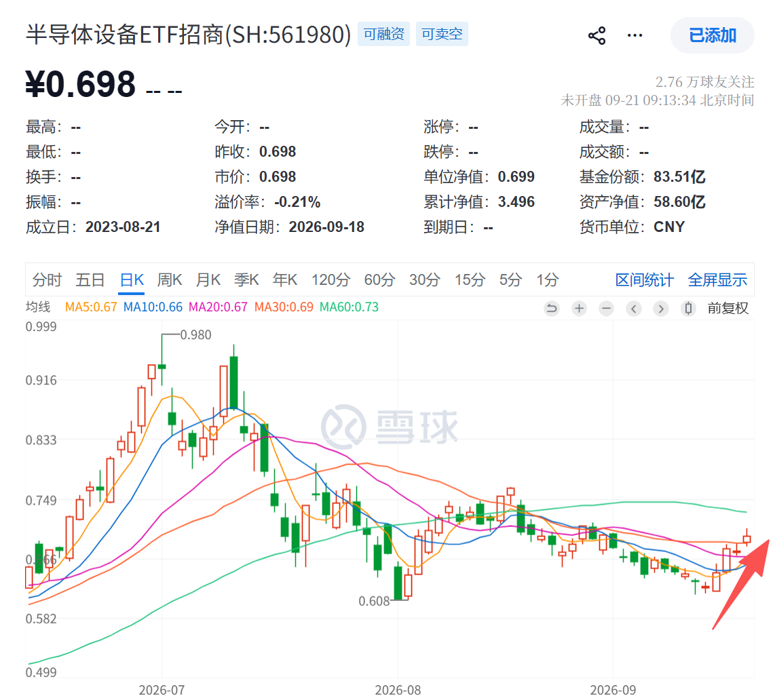This screenshot has height=700, width=775.
Task: Select the 日K tab
Action: [132, 280]
